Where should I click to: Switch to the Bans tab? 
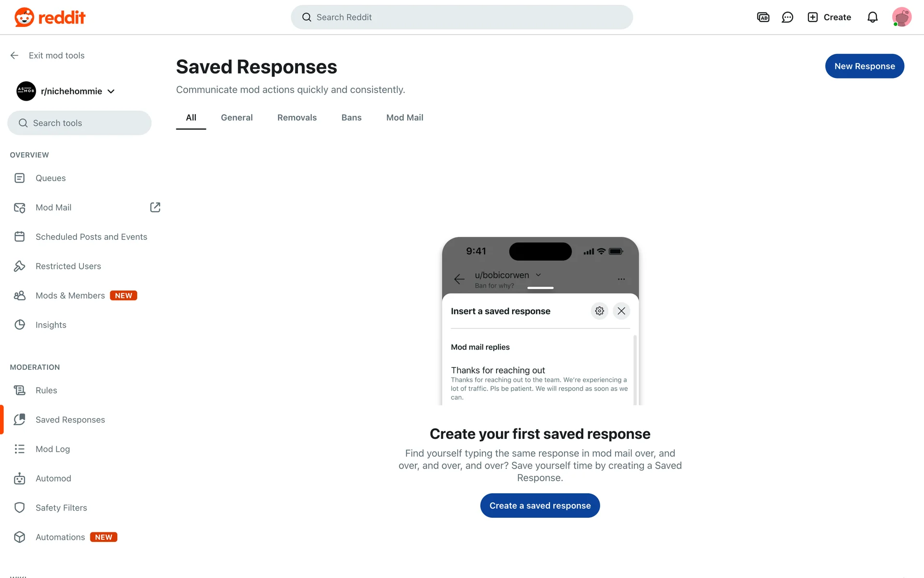pyautogui.click(x=351, y=118)
